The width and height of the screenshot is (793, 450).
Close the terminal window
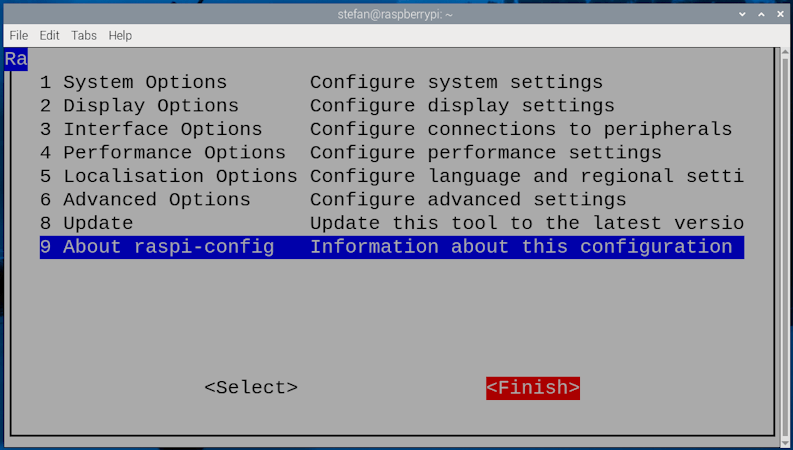(780, 14)
